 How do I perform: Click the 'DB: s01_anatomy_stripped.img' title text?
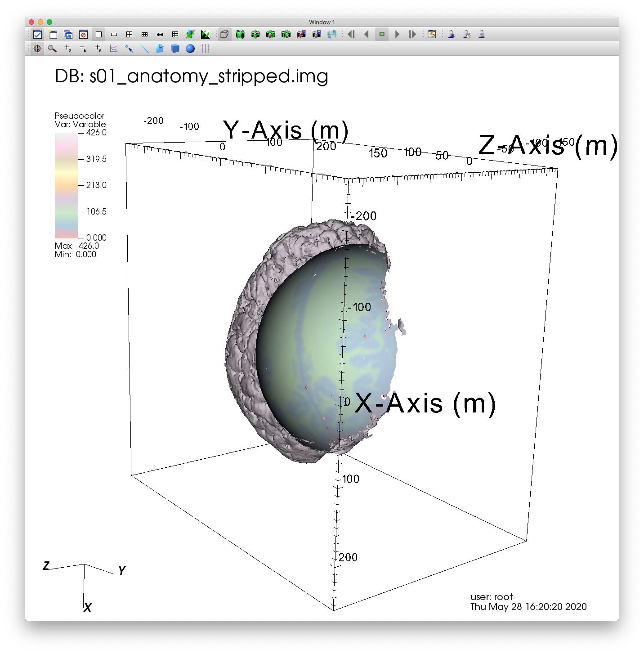tap(192, 76)
